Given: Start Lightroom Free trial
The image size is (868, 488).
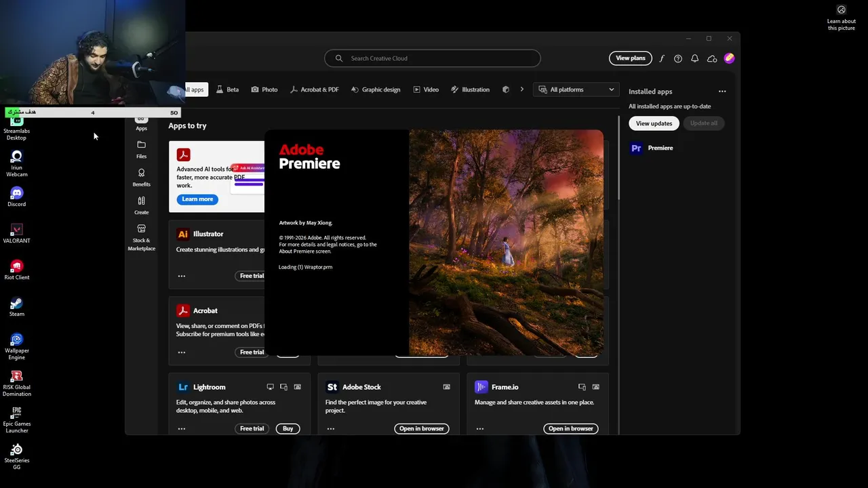Looking at the screenshot, I should 252,428.
